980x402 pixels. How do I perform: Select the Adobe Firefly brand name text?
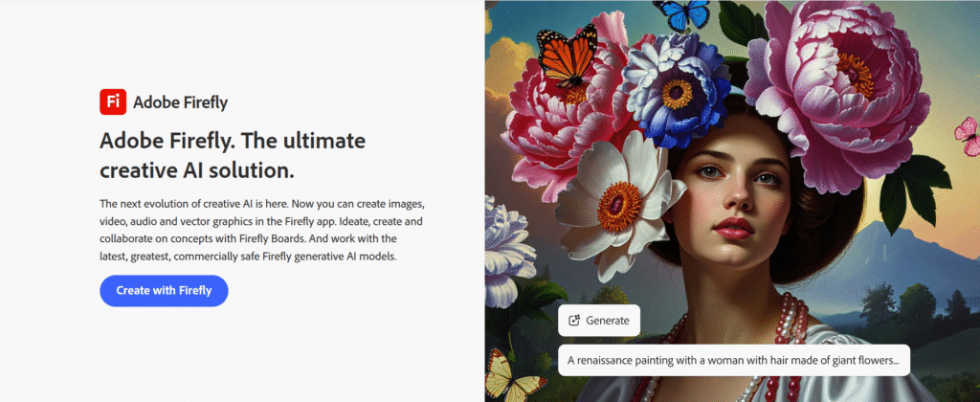[x=180, y=102]
